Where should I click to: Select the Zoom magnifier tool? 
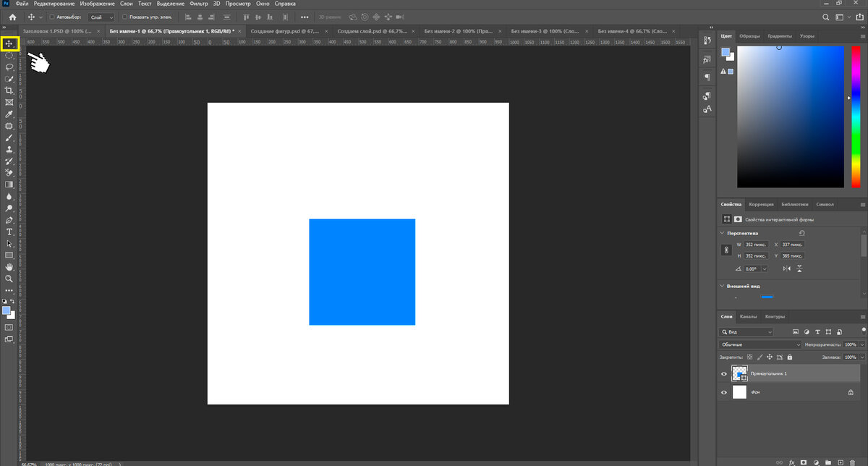[9, 279]
